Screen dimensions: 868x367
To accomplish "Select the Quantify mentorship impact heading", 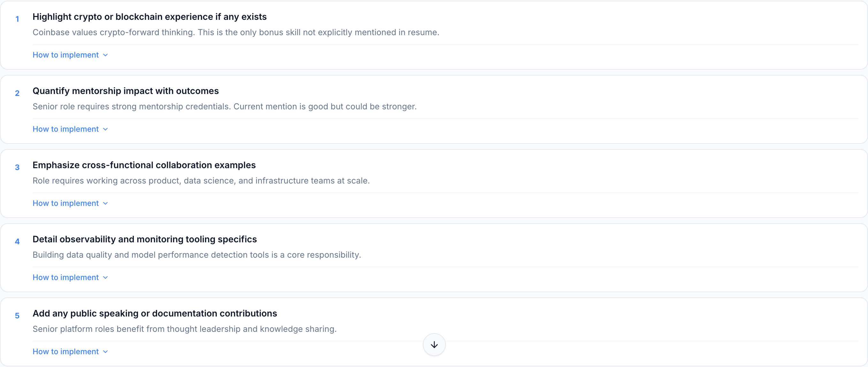I will [x=126, y=91].
